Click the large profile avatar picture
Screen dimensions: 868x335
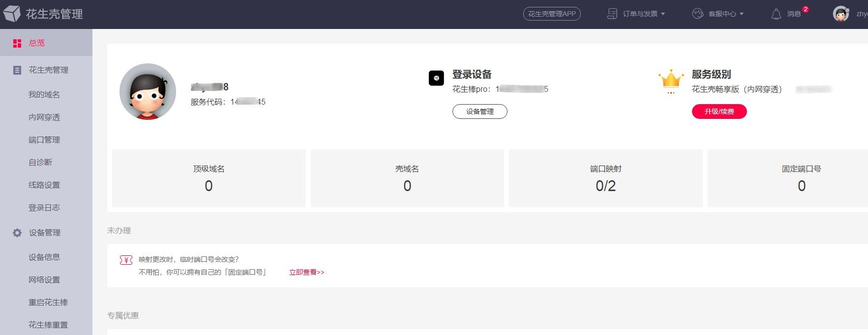148,91
